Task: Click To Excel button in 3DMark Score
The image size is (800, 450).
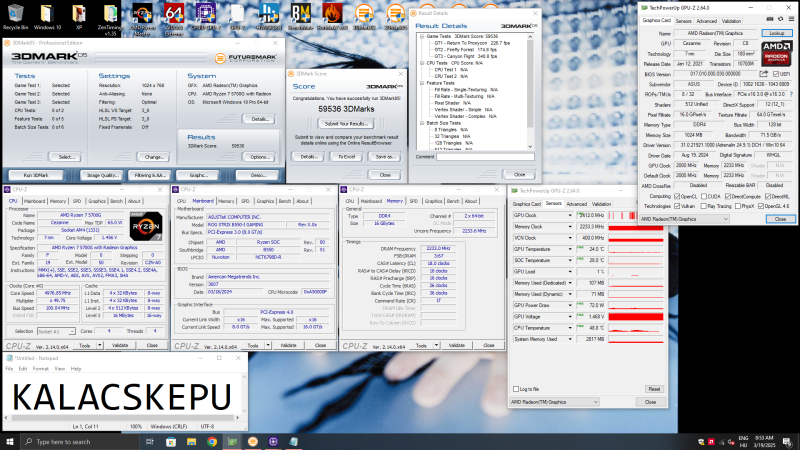Action: tap(346, 157)
